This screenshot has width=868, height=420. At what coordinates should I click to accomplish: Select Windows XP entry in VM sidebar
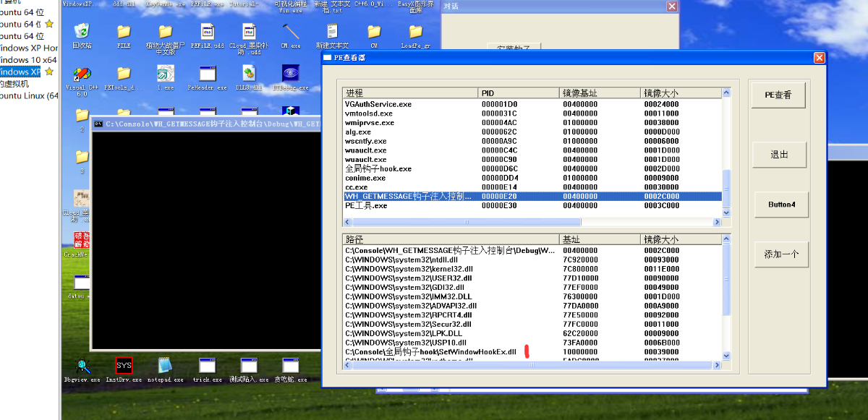[x=20, y=72]
